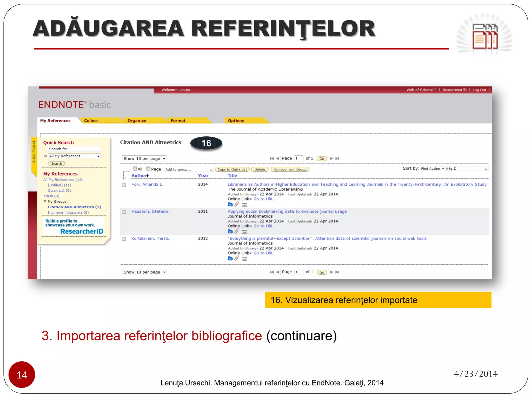The height and width of the screenshot is (399, 532).
Task: Open title 'Applying social bookmarking data to evaluate journal usage'
Action: 287,211
